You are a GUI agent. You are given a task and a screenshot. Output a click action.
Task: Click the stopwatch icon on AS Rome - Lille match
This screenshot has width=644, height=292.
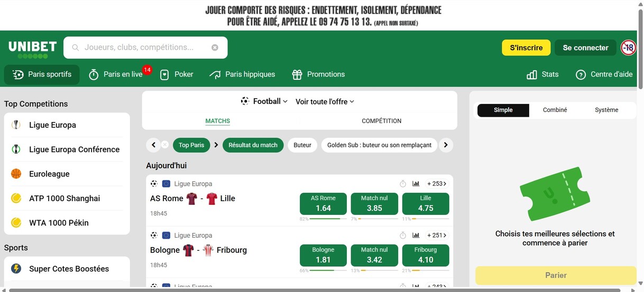[x=402, y=184]
